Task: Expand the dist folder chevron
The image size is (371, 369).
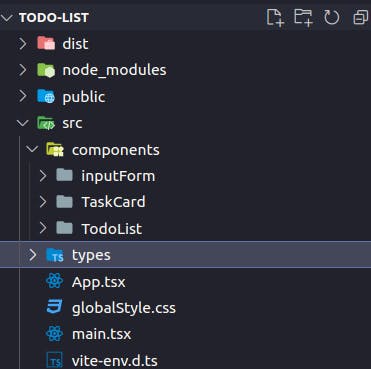Action: click(23, 44)
